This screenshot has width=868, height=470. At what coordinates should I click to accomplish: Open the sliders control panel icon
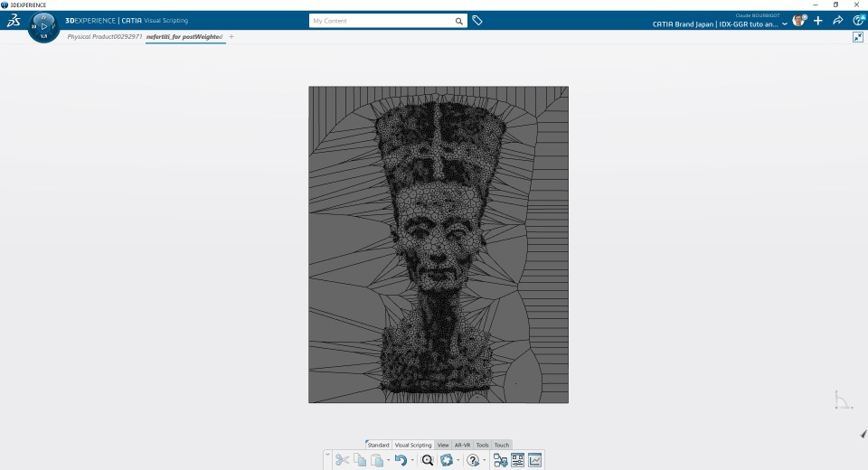coord(517,460)
